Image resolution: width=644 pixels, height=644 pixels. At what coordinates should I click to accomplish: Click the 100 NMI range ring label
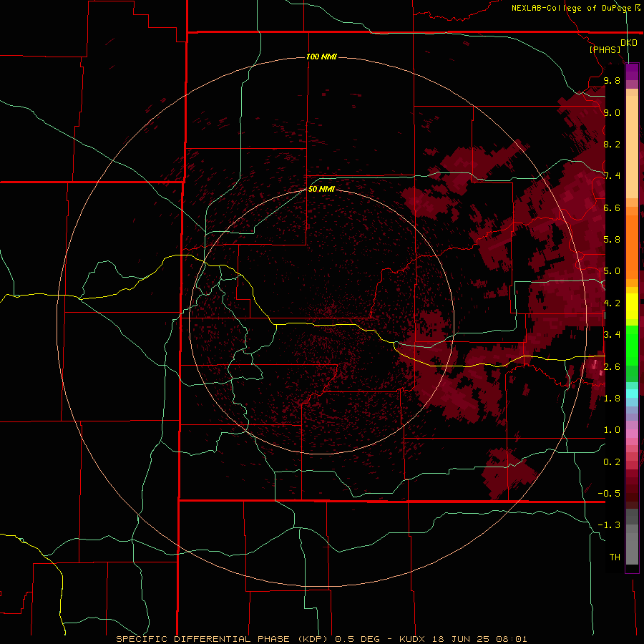321,57
